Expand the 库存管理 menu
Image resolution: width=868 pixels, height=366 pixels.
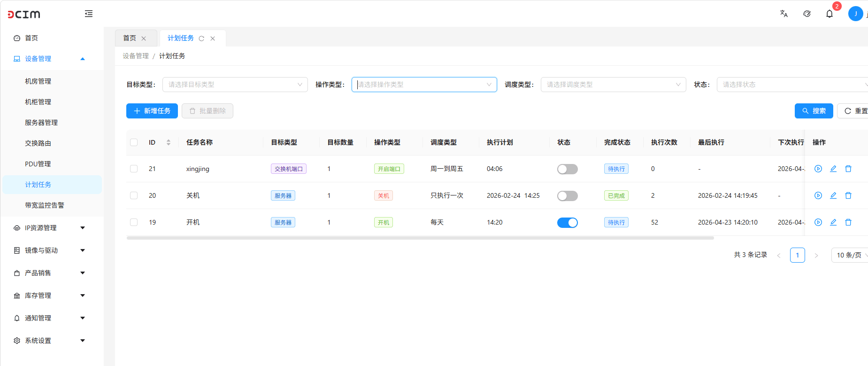(x=51, y=296)
